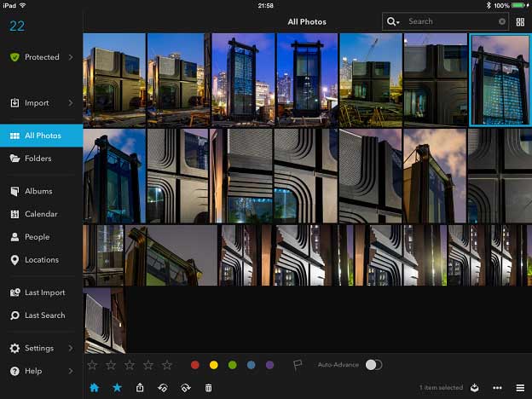Tap the Help question mark icon
Viewport: 532px width, 399px height.
[x=14, y=371]
